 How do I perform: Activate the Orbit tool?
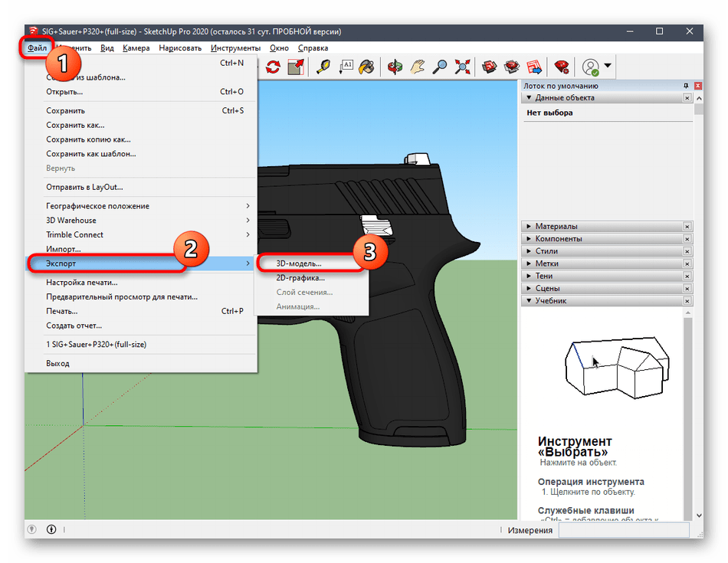click(x=395, y=67)
